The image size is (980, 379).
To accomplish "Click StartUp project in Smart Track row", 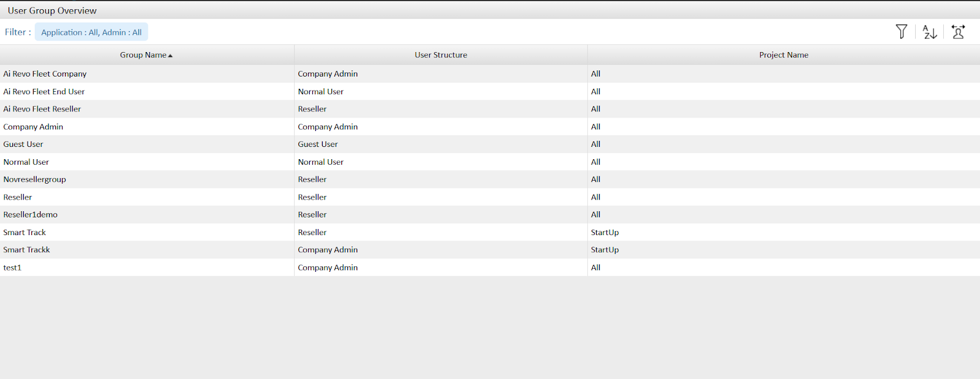I will pos(605,233).
